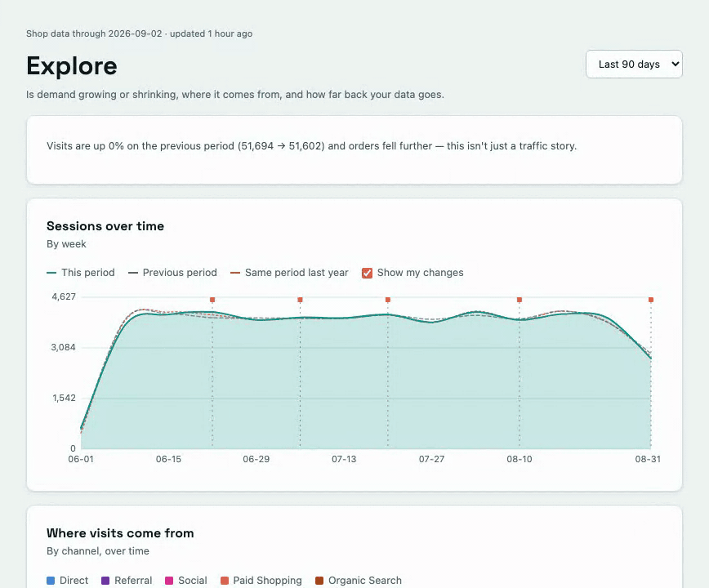The width and height of the screenshot is (709, 588).
Task: Click the change marker between 07-13 and 07-27
Action: point(388,300)
